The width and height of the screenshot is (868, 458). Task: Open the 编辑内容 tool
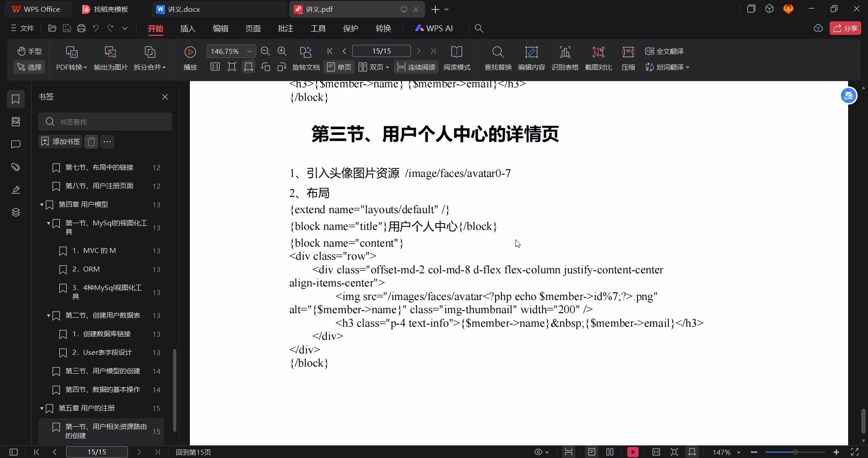pos(531,58)
